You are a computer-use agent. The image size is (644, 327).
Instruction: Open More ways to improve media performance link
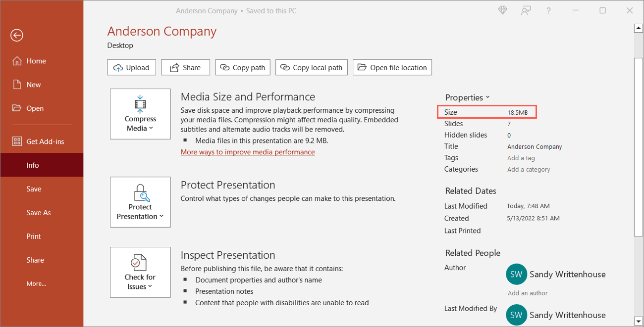[x=248, y=152]
